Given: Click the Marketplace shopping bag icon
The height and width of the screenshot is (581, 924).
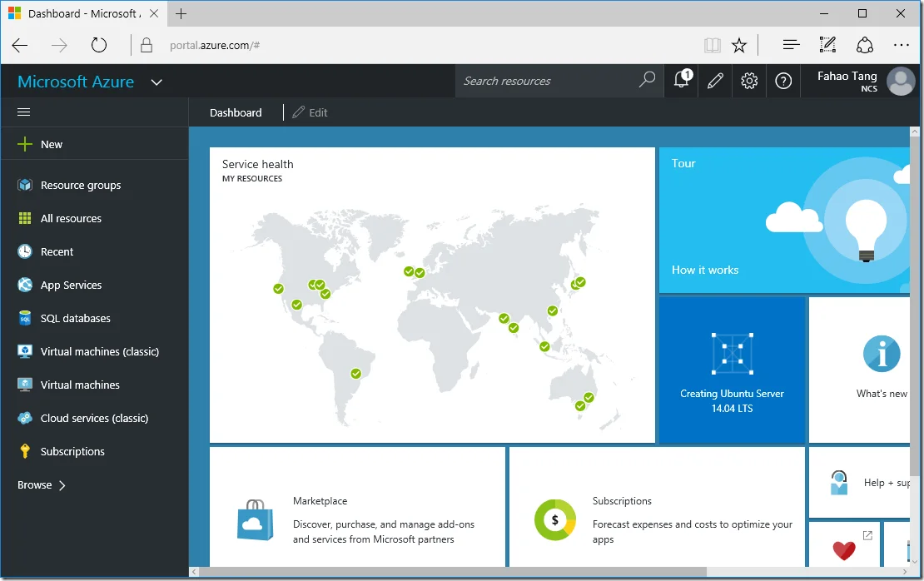Looking at the screenshot, I should (256, 519).
